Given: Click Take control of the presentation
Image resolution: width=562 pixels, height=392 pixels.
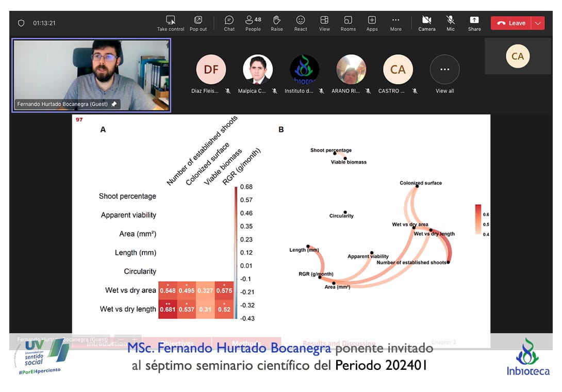Looking at the screenshot, I should point(171,23).
